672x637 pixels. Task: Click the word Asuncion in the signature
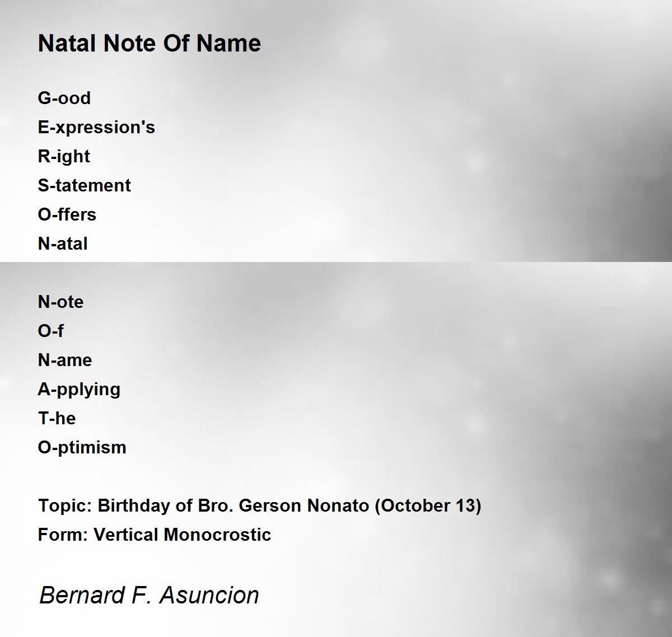tap(209, 594)
